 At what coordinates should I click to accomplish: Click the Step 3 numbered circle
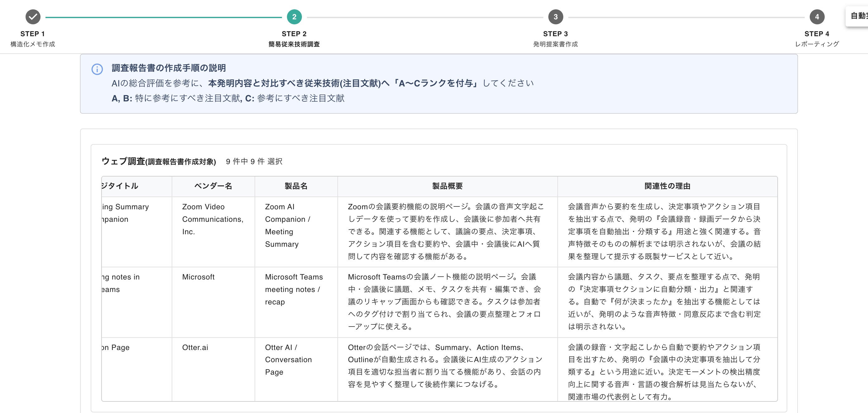tap(555, 17)
